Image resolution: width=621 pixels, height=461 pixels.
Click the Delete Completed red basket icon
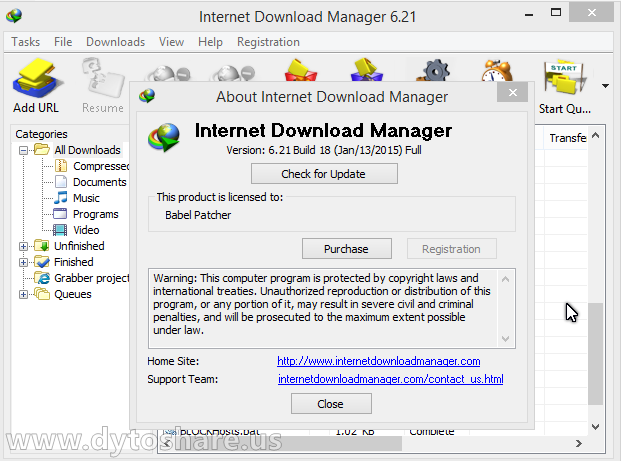(301, 70)
